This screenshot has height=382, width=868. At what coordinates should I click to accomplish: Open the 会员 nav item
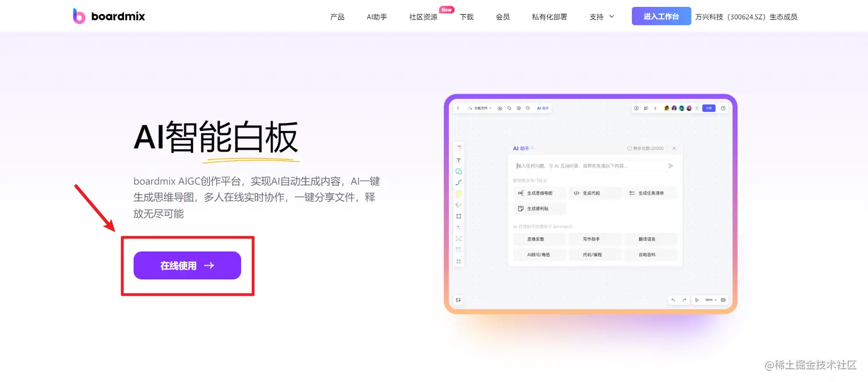(x=503, y=17)
